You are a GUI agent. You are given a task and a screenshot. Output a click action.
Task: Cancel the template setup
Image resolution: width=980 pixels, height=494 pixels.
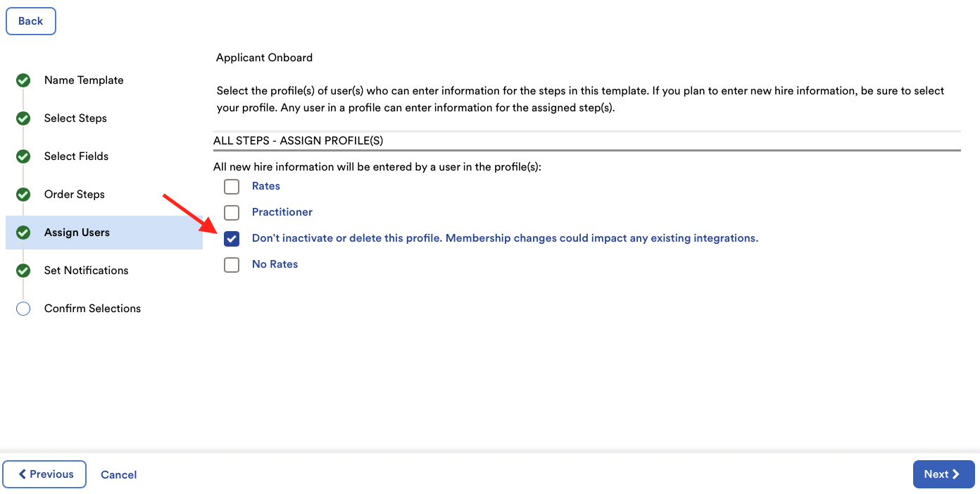(119, 475)
